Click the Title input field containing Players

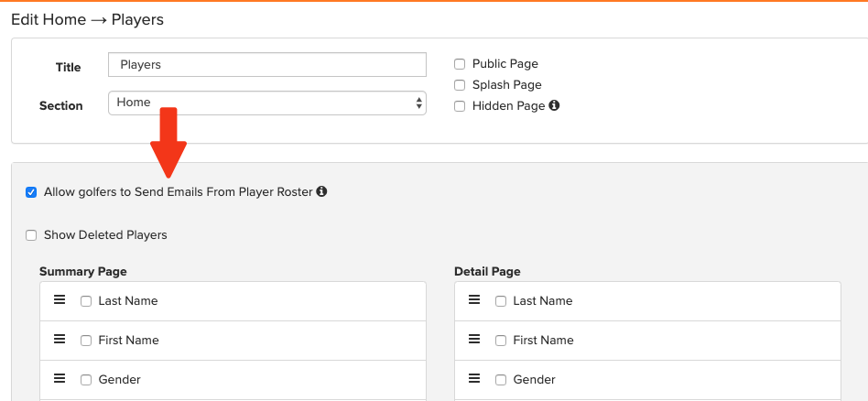(266, 64)
